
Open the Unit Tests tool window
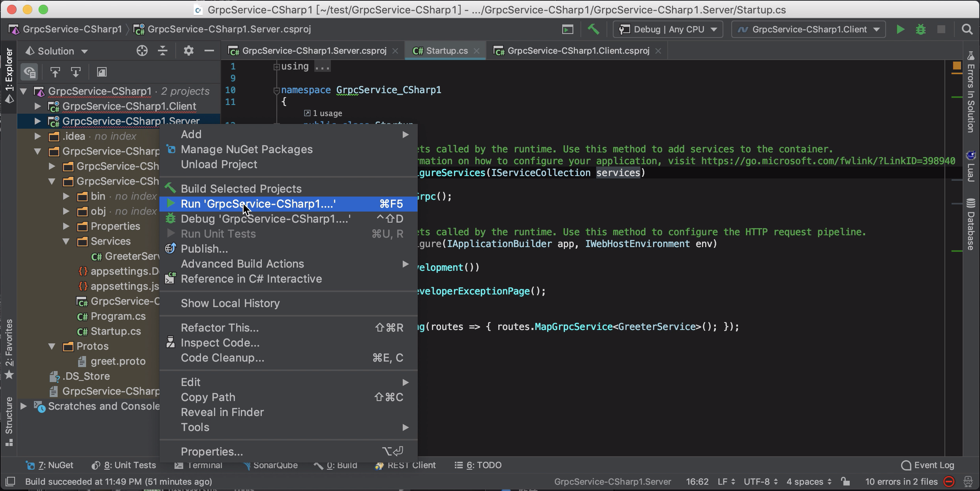124,465
